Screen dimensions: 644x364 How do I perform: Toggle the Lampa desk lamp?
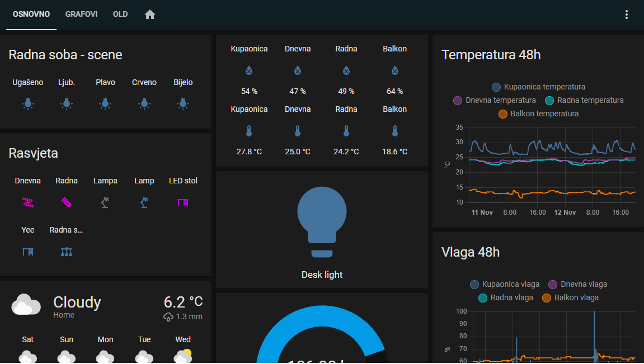tap(105, 202)
